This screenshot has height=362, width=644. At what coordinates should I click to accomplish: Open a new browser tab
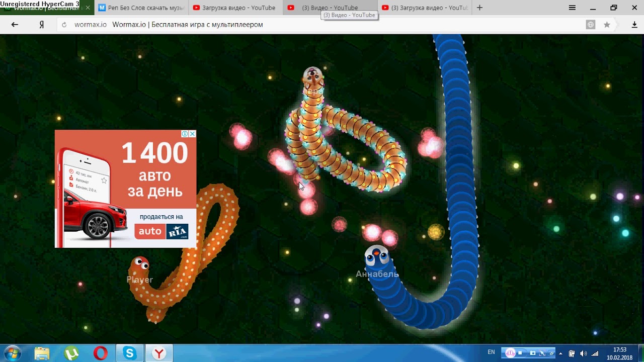coord(479,8)
